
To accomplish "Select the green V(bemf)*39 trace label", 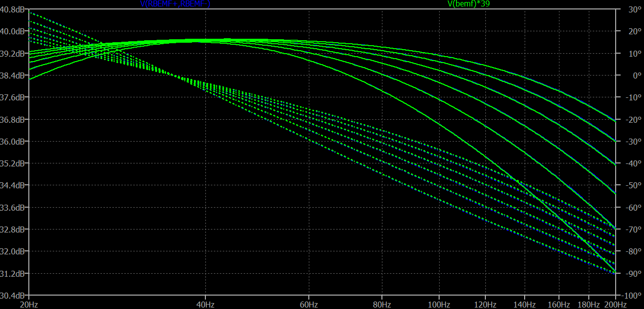I will tap(469, 4).
